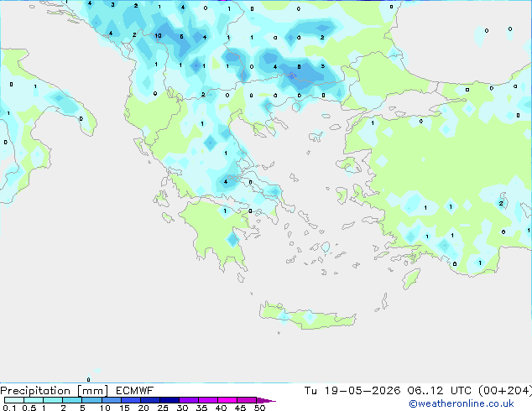The image size is (532, 411).
Task: Click the palest cyan 0.1–0.5 mm legend swatch
Action: tap(14, 400)
